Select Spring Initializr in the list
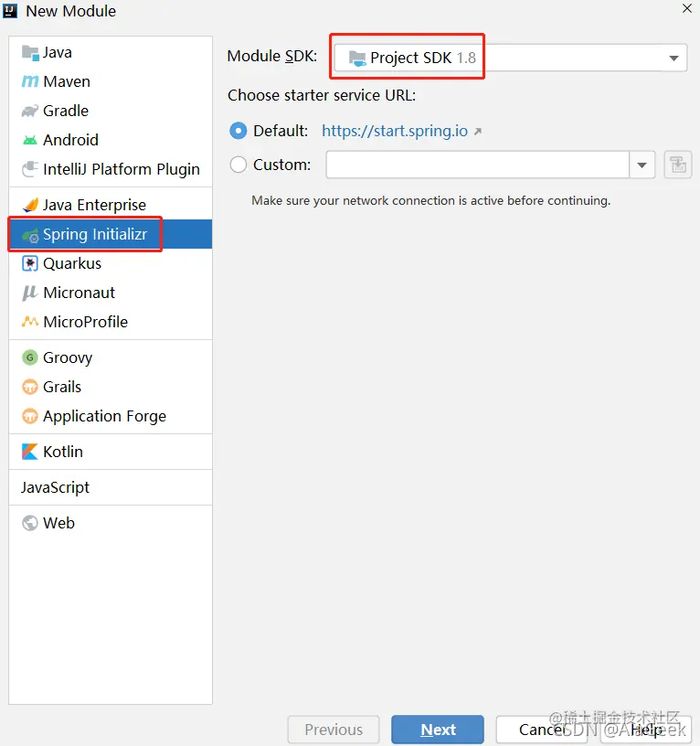 click(111, 234)
